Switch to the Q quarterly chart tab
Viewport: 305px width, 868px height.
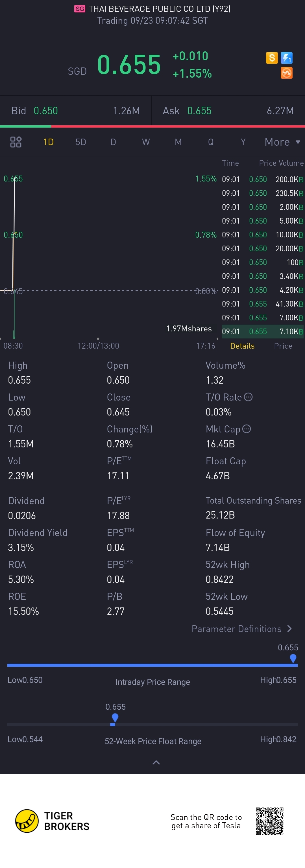point(211,142)
